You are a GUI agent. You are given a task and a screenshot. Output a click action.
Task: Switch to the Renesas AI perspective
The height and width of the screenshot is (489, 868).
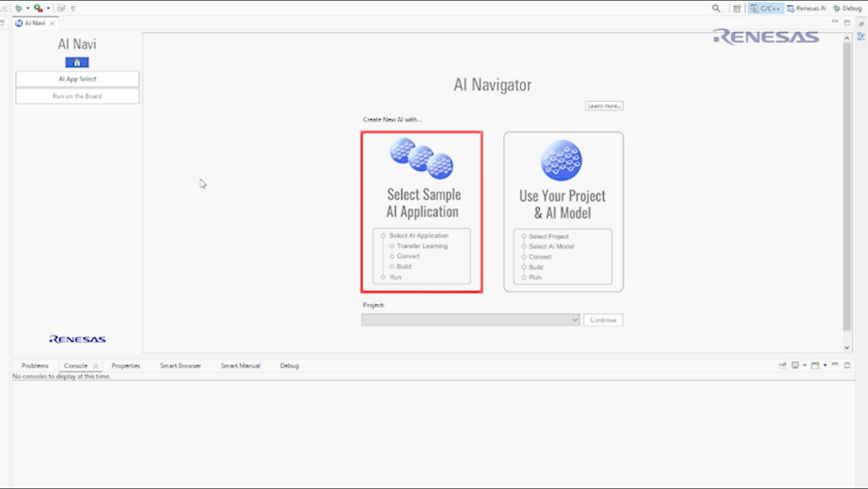pyautogui.click(x=807, y=8)
